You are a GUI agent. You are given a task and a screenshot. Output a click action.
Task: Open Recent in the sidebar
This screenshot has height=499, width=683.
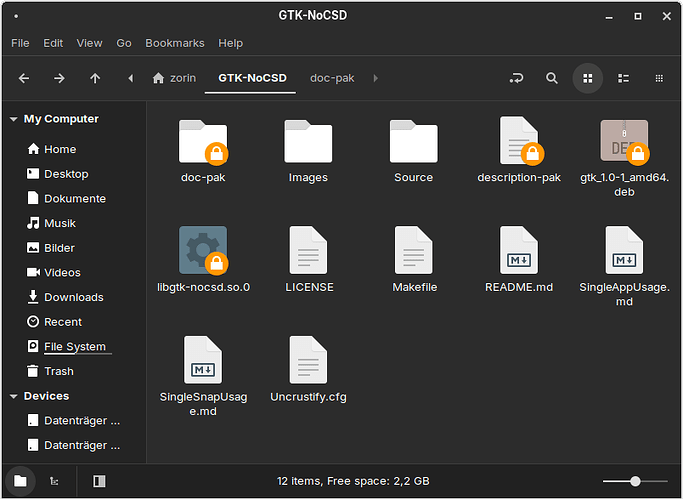54,322
